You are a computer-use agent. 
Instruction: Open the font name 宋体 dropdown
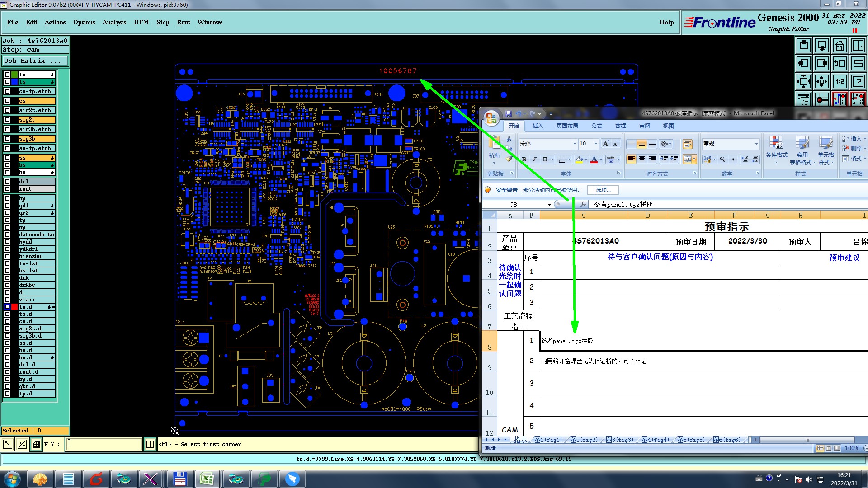point(575,144)
